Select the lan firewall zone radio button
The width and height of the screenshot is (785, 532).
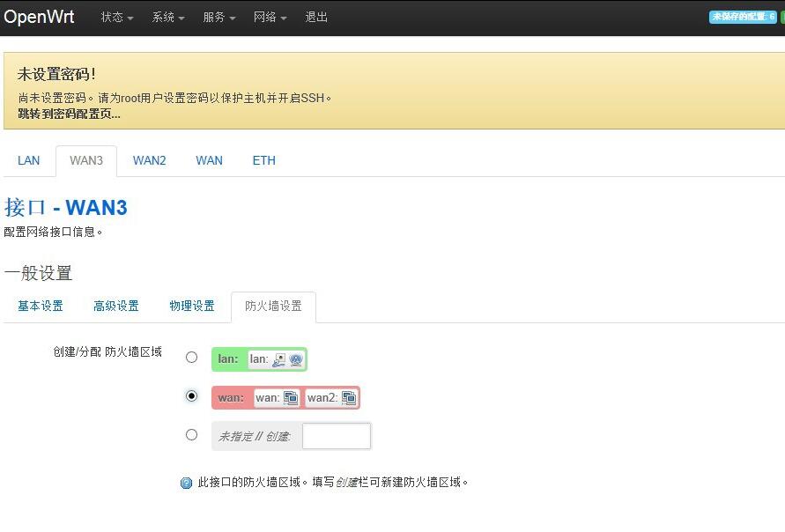click(x=191, y=358)
